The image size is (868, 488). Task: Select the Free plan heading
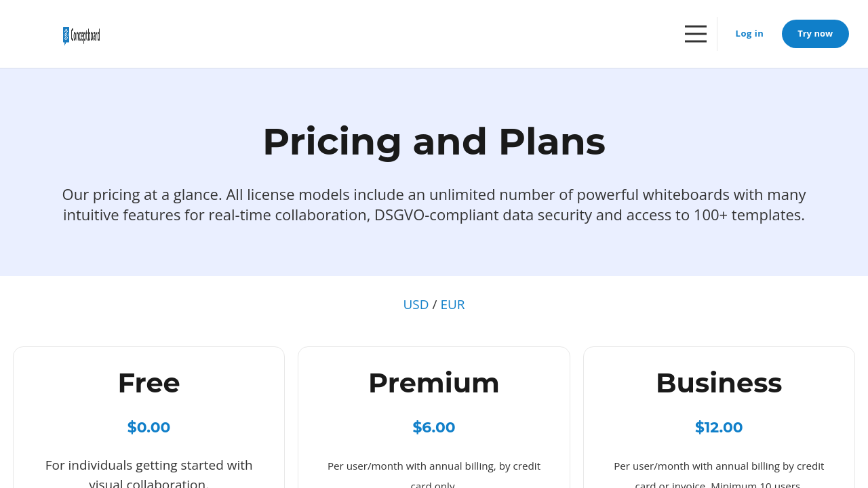click(x=149, y=383)
